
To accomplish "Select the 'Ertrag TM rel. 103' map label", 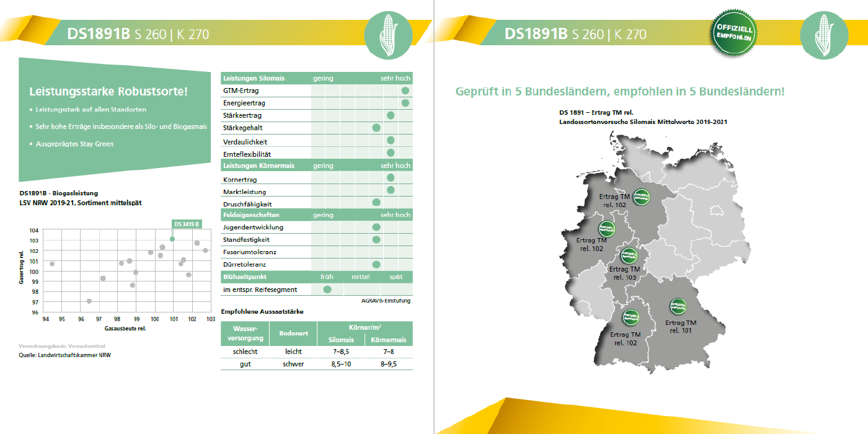I will pos(624,273).
